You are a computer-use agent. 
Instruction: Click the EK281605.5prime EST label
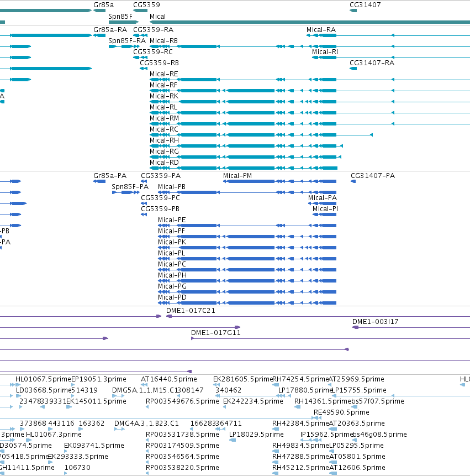point(242,379)
